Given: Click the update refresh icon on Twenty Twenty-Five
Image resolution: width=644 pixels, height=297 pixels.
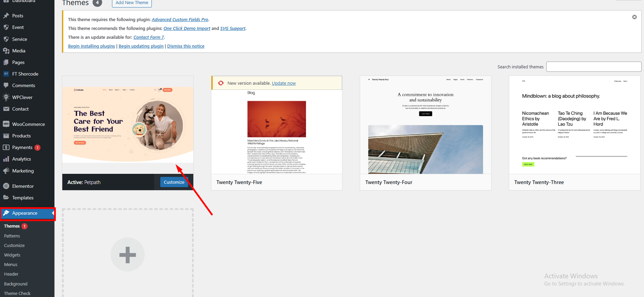Looking at the screenshot, I should click(x=221, y=83).
